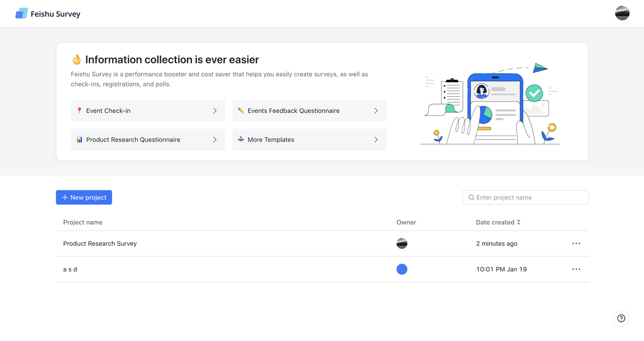Expand the Event Check-in template chevron

(x=215, y=111)
